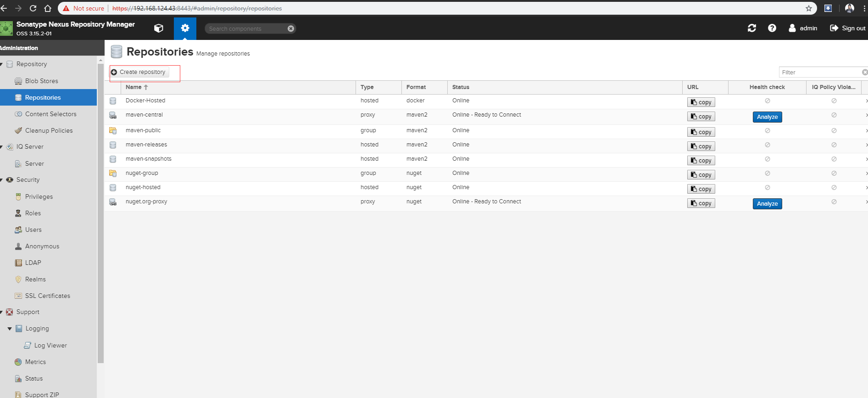Click the Administration gear icon
This screenshot has height=398, width=868.
pyautogui.click(x=185, y=28)
